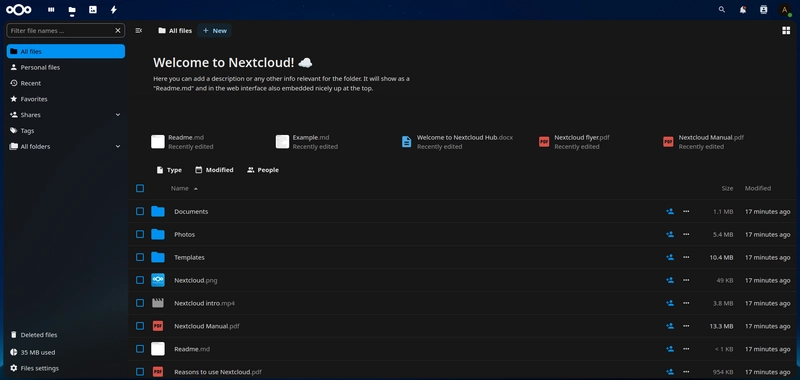
Task: Open Nextcloud intro.mp4 video thumbnail
Action: coord(158,303)
